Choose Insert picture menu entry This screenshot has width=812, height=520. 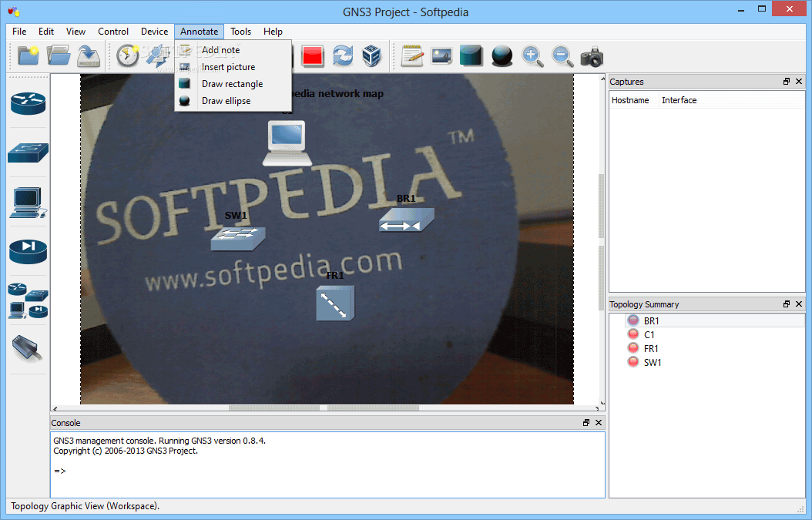[x=233, y=67]
